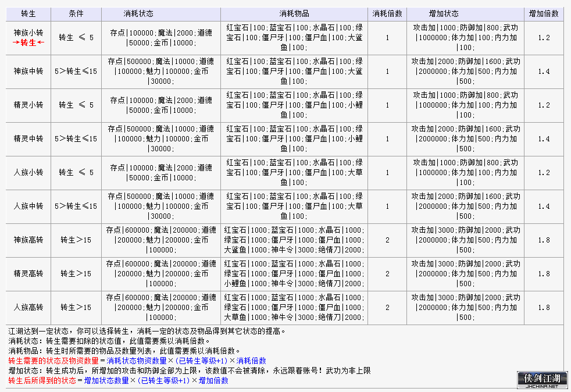This screenshot has height=392, width=571.
Task: Click the 增加状态 column header
Action: click(x=465, y=14)
